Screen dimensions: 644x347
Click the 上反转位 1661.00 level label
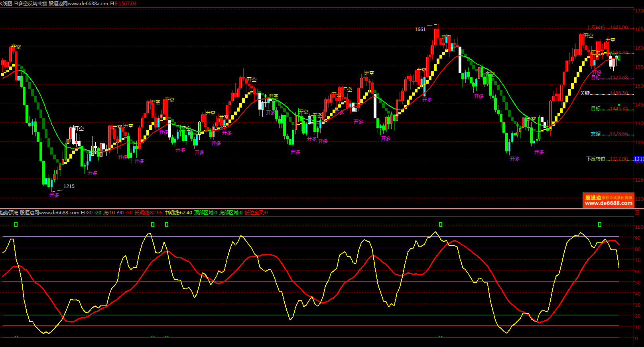(x=607, y=27)
